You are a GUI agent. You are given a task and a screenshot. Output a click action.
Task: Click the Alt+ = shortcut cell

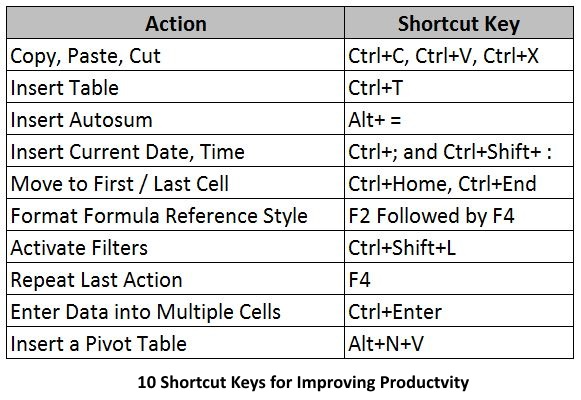point(459,119)
